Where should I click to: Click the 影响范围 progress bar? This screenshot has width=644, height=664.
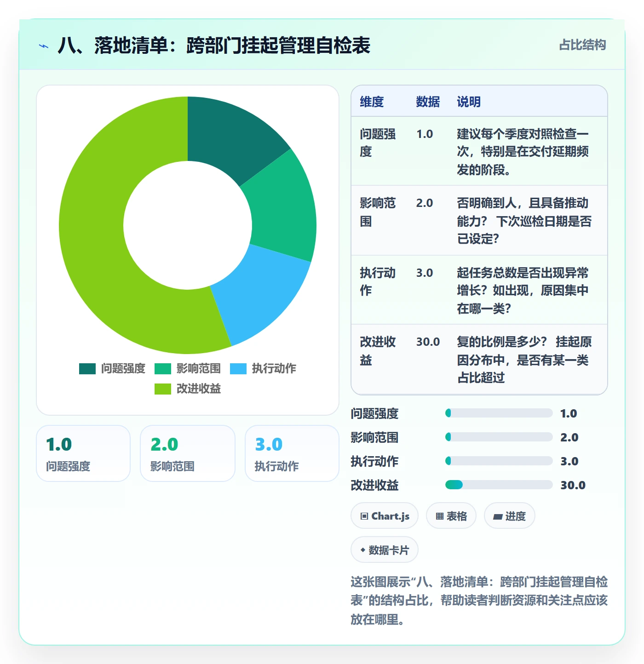point(499,437)
